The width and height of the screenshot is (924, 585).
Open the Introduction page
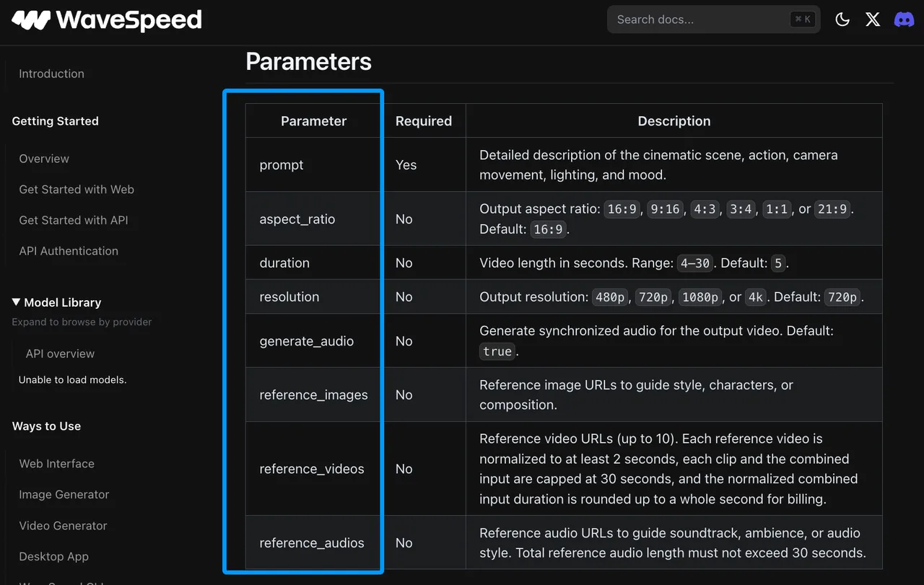[x=51, y=74]
